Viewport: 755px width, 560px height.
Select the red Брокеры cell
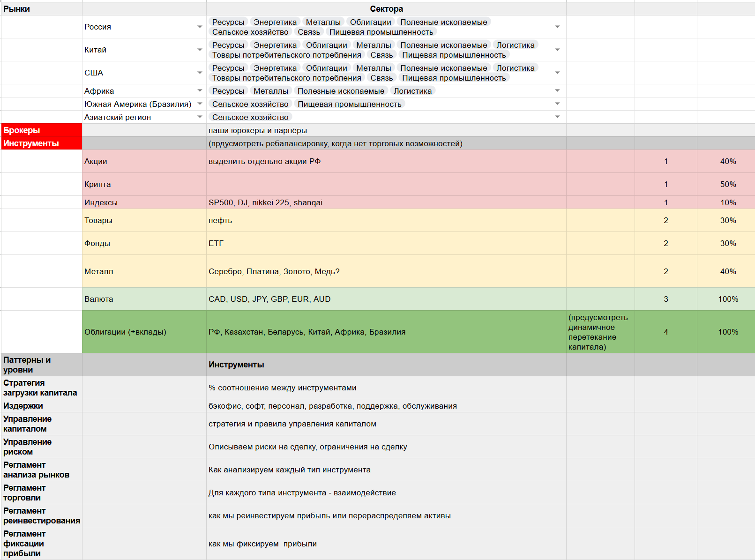[41, 130]
